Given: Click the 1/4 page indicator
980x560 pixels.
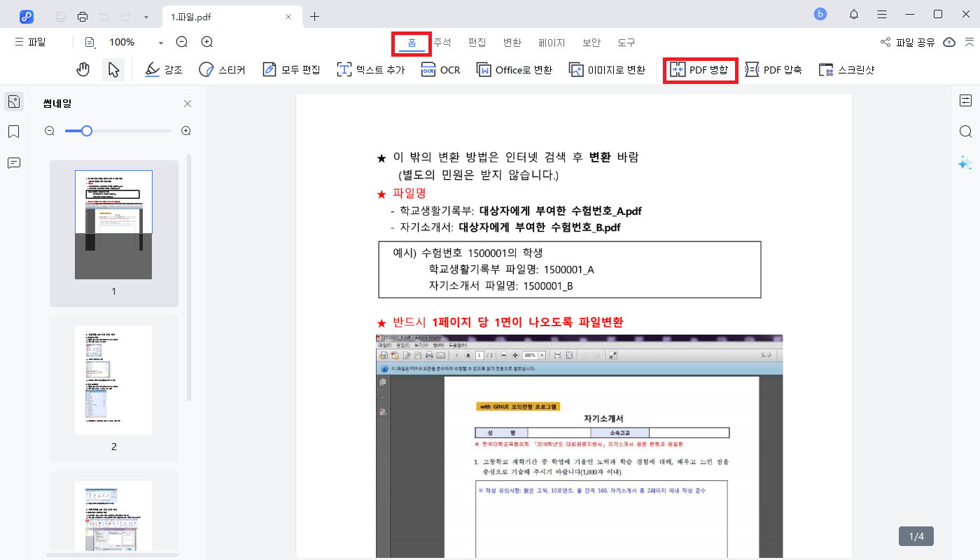Looking at the screenshot, I should tap(916, 537).
